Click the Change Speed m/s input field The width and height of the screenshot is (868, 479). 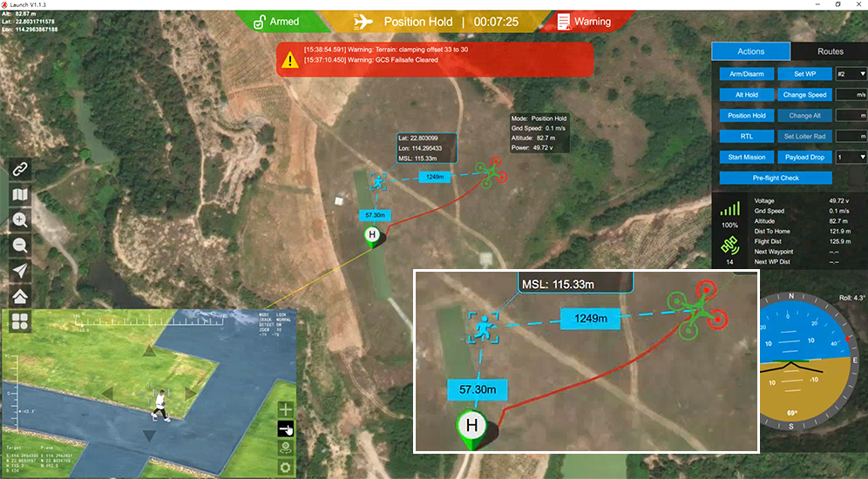[x=851, y=95]
